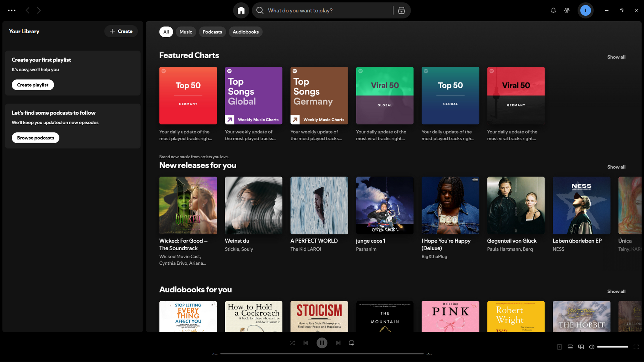Open the Browse icon in search bar
This screenshot has width=644, height=362.
pos(401,10)
